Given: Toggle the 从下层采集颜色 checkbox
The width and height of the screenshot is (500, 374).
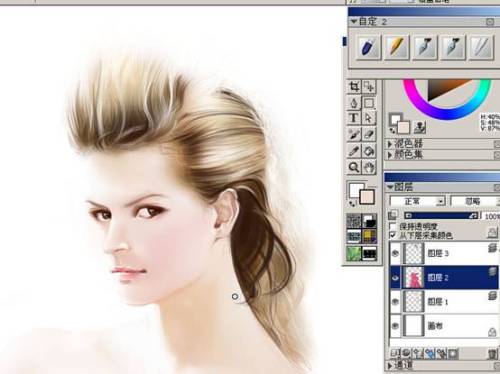Looking at the screenshot, I should point(393,235).
